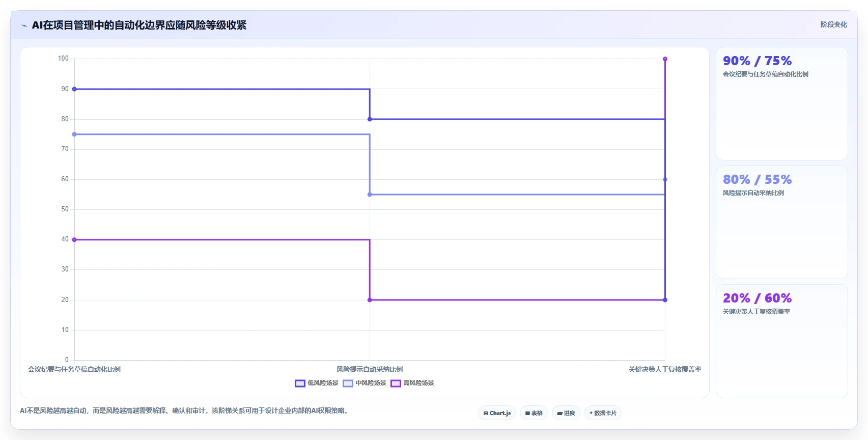The width and height of the screenshot is (868, 440).
Task: Click the medium-risk data point at 75
Action: point(74,134)
